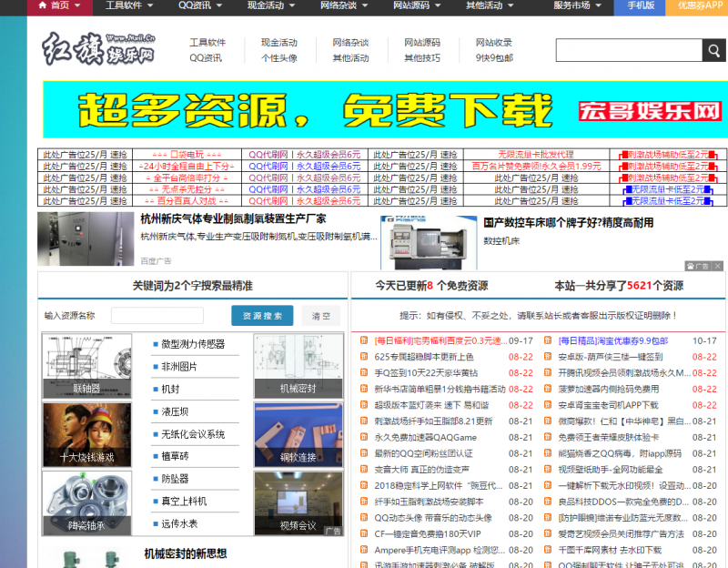
Task: Open the 液压坝 link
Action: pyautogui.click(x=175, y=411)
